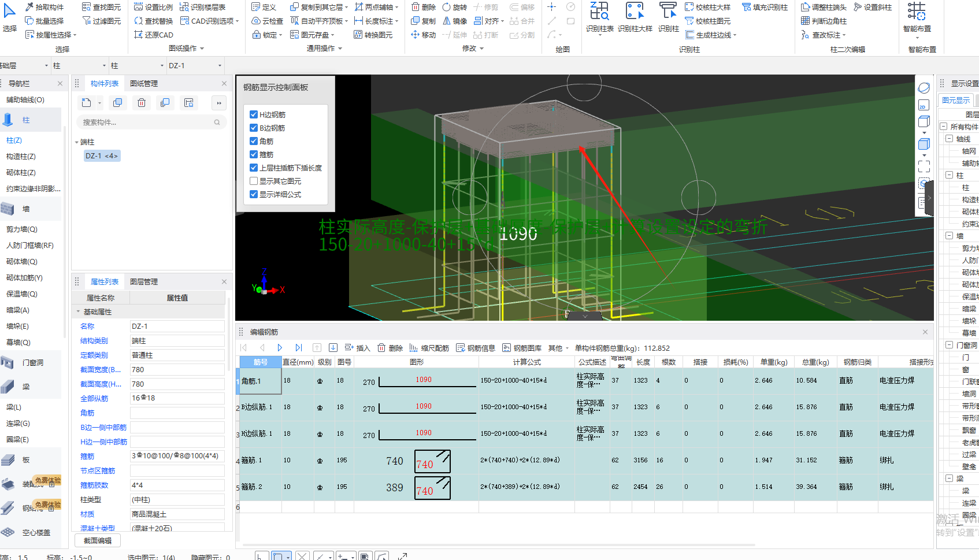Click the 过滤图元 filter tool
The width and height of the screenshot is (979, 560).
click(x=102, y=21)
